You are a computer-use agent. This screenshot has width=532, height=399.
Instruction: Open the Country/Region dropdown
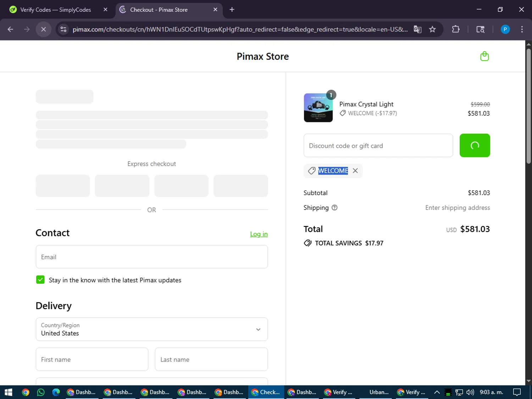pos(152,329)
